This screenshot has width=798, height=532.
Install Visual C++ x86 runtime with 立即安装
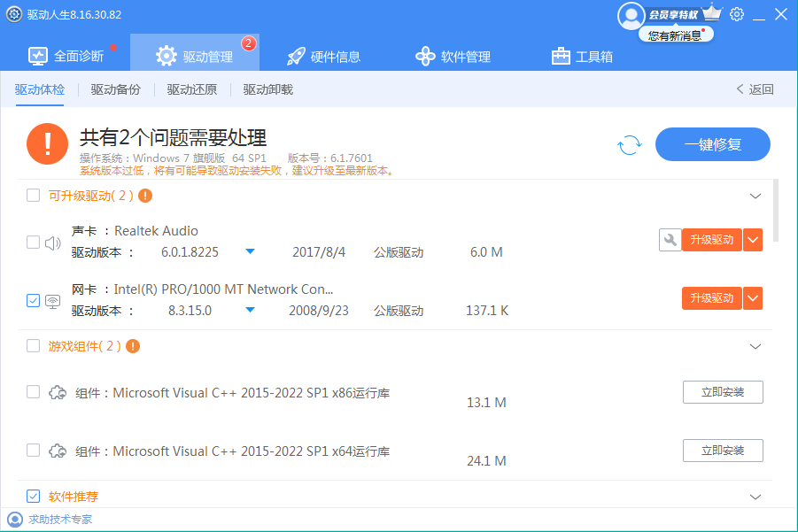tap(722, 392)
